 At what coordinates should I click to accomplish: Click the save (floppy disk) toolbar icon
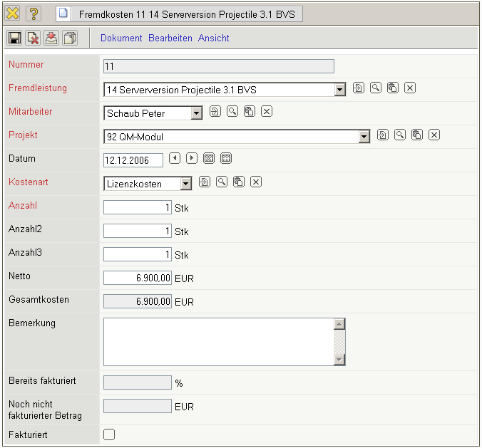pos(14,38)
